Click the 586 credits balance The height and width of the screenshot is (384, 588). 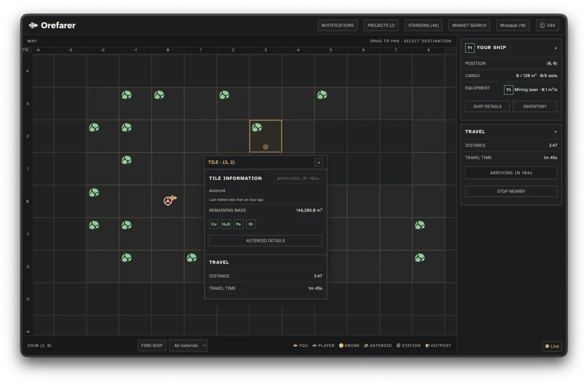click(x=547, y=25)
